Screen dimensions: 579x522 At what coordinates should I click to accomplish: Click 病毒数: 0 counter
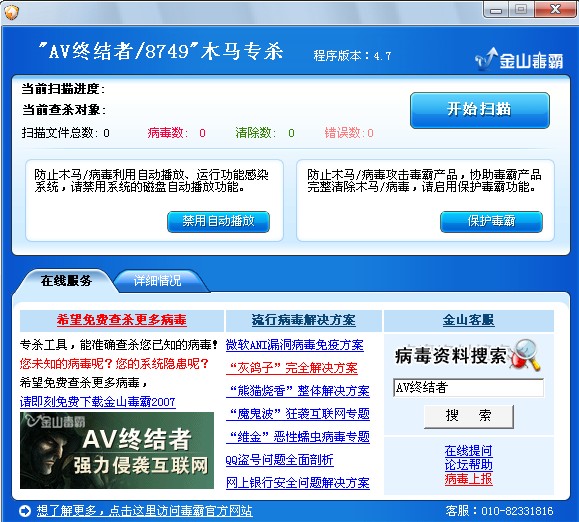(x=177, y=133)
